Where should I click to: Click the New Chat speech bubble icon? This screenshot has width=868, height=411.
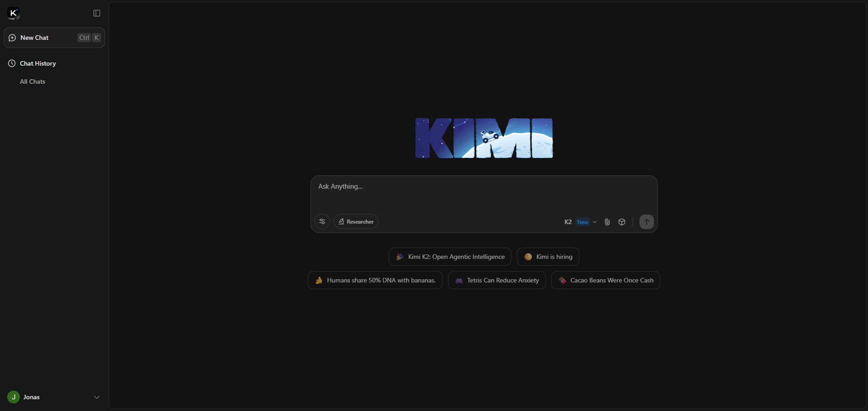[x=12, y=38]
